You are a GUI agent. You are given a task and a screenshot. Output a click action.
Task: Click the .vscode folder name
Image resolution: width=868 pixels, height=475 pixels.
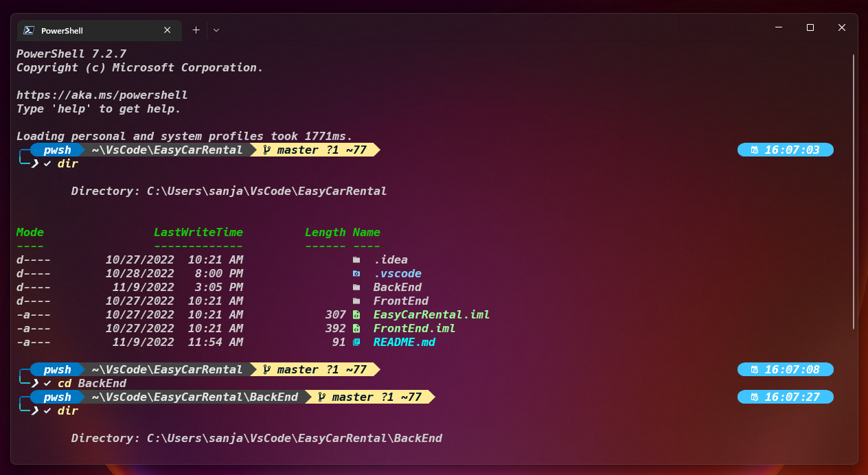tap(398, 273)
